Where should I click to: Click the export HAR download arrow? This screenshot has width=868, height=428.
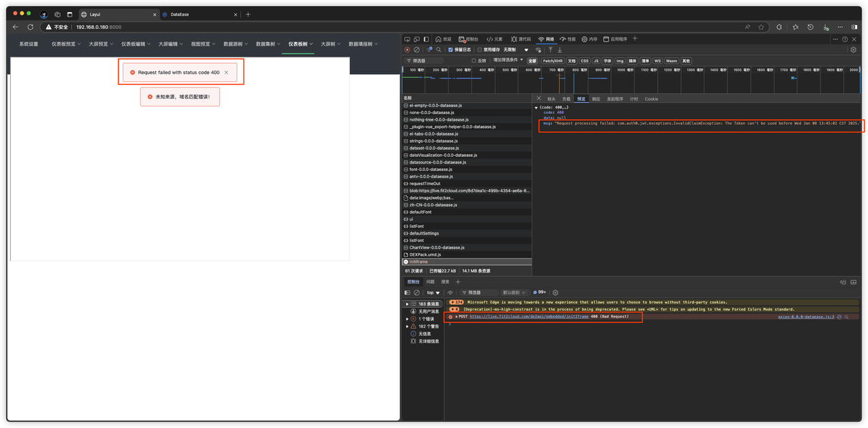click(559, 50)
